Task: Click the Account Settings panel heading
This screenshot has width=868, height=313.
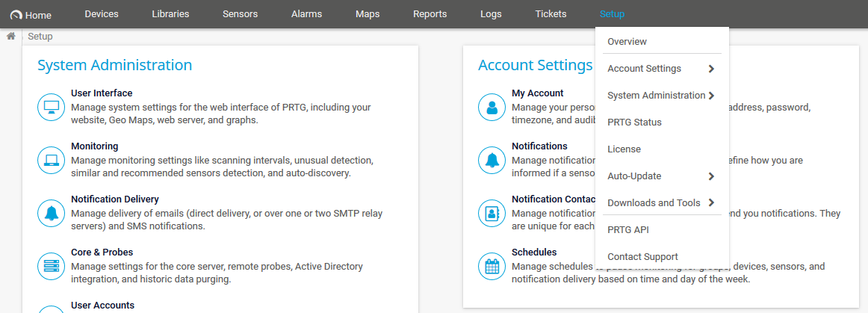Action: [536, 65]
